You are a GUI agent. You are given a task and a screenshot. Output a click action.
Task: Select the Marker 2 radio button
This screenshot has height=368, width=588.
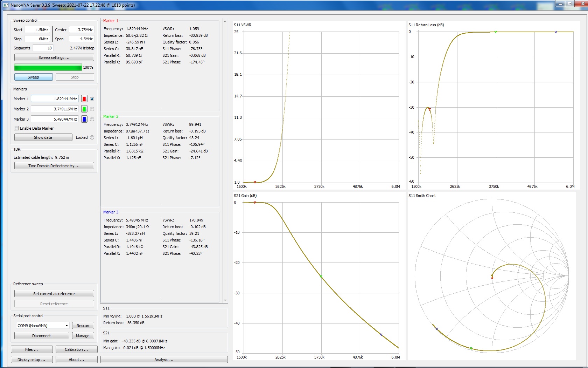(x=92, y=109)
